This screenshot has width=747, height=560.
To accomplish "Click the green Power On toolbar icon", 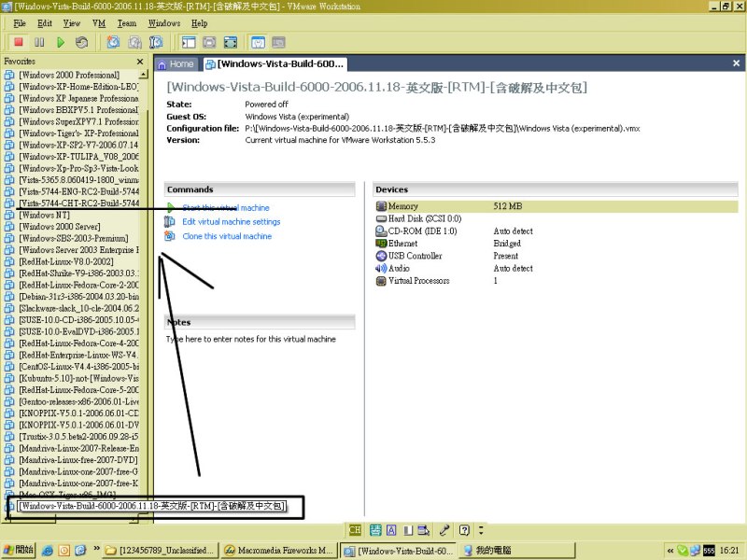I will pyautogui.click(x=61, y=42).
